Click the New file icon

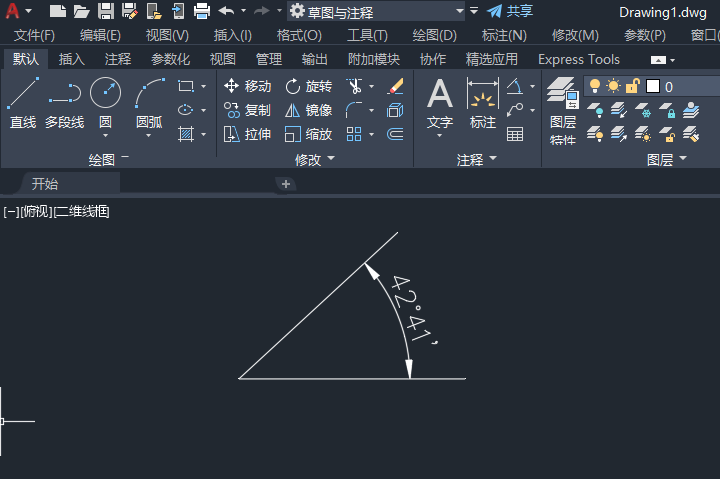57,11
